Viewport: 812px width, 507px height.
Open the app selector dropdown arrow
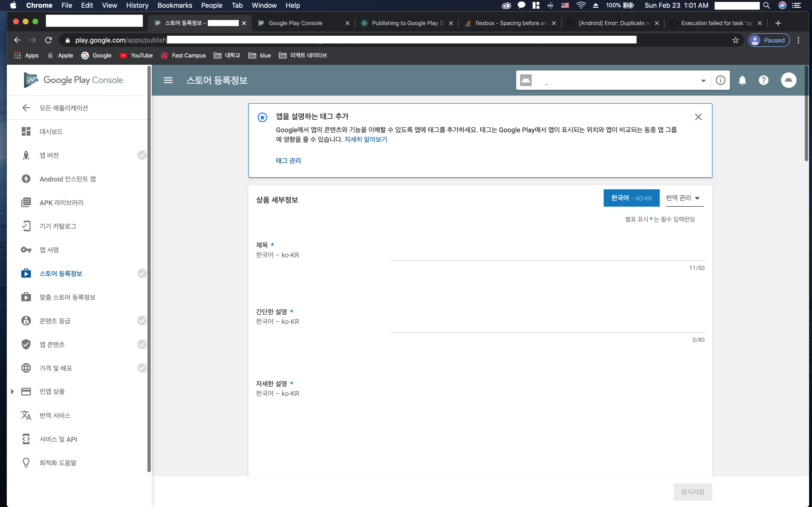pos(703,80)
